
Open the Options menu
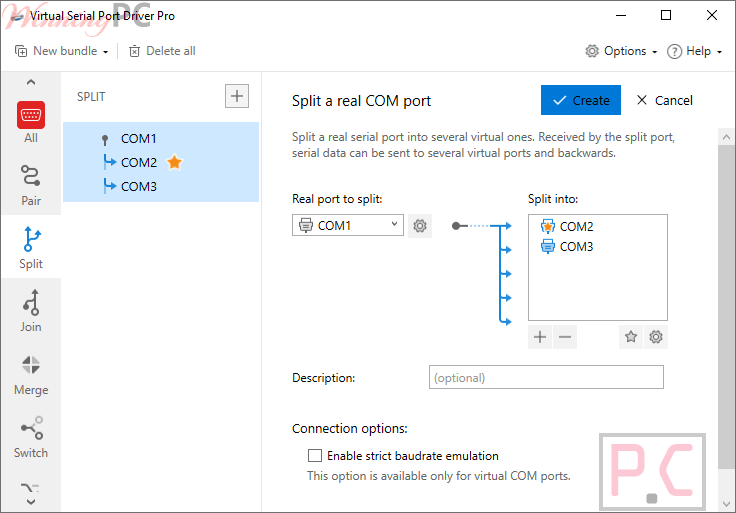tap(621, 51)
